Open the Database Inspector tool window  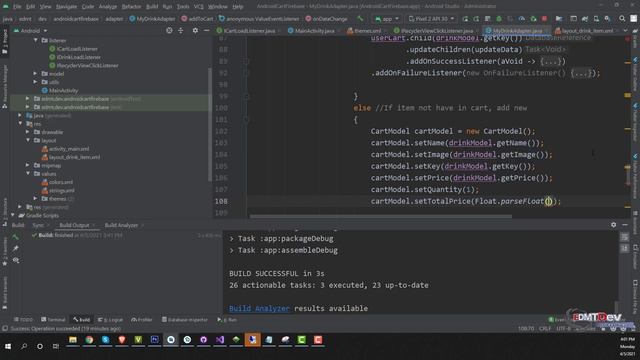(x=184, y=320)
